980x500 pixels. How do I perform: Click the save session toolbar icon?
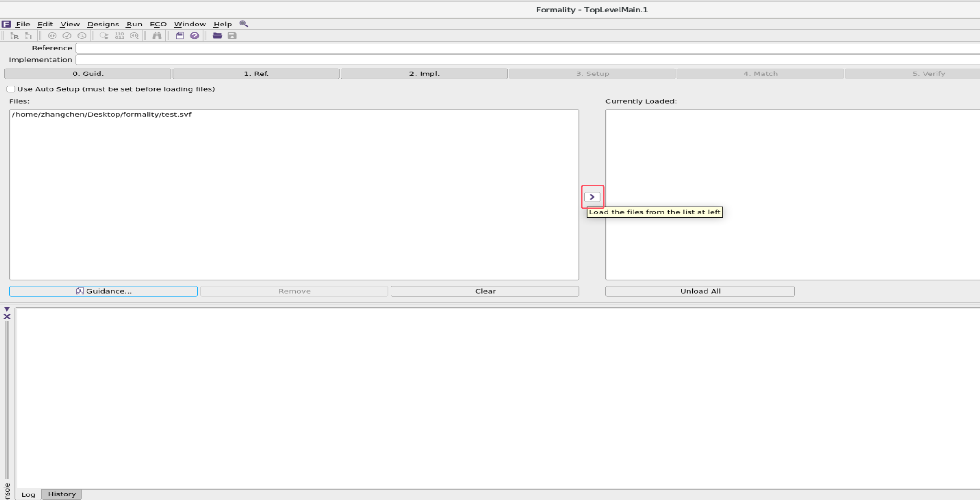click(231, 36)
